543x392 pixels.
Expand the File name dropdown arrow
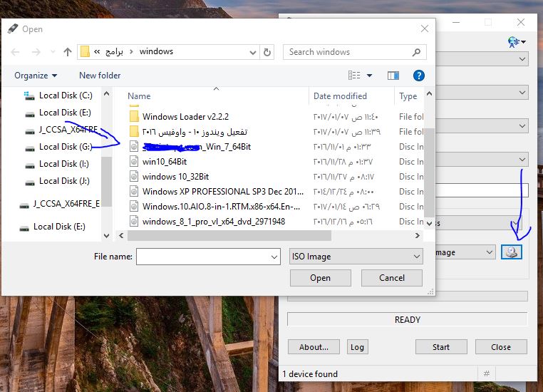point(274,257)
